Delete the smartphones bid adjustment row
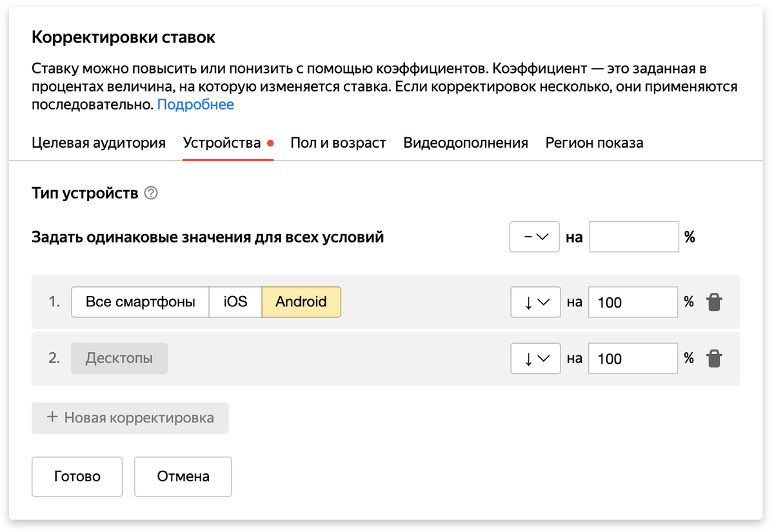The height and width of the screenshot is (532, 774). (714, 302)
